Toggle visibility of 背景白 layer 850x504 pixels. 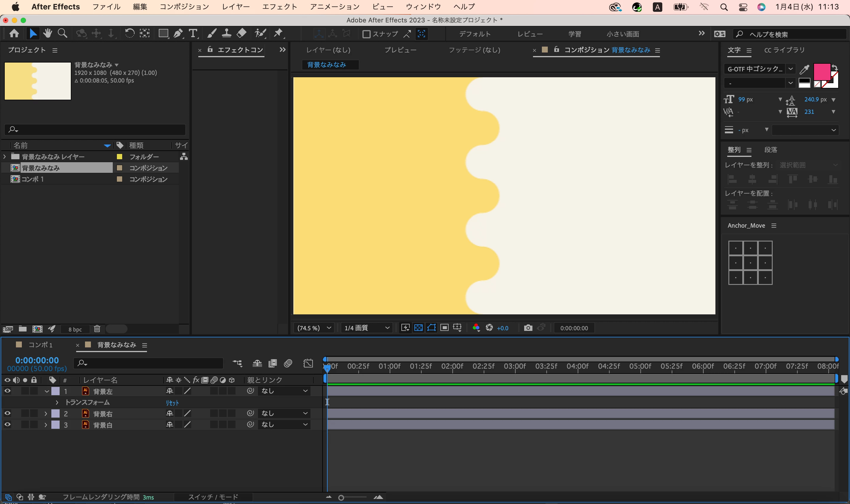pos(7,425)
